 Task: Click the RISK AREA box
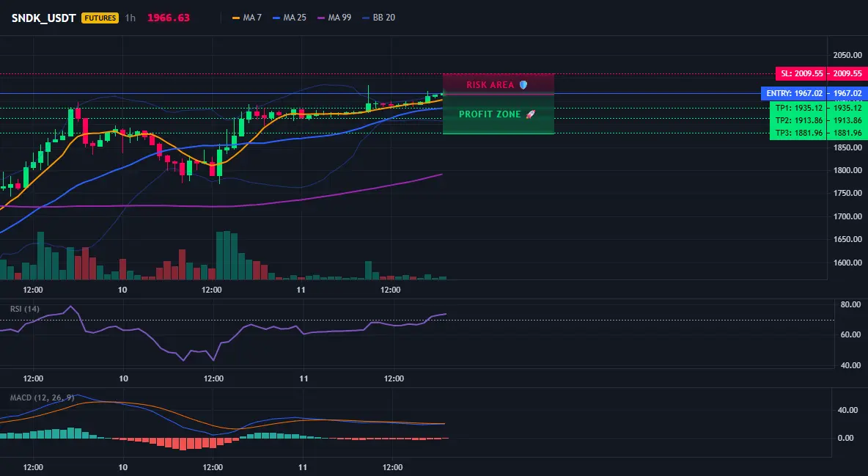point(499,84)
